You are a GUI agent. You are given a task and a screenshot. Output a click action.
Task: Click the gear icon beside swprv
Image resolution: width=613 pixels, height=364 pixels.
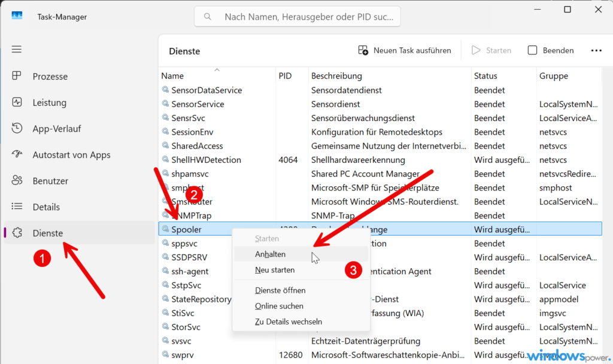(165, 354)
